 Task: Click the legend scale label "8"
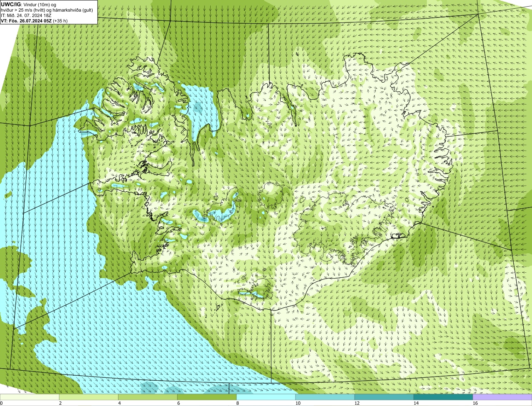[238, 403]
